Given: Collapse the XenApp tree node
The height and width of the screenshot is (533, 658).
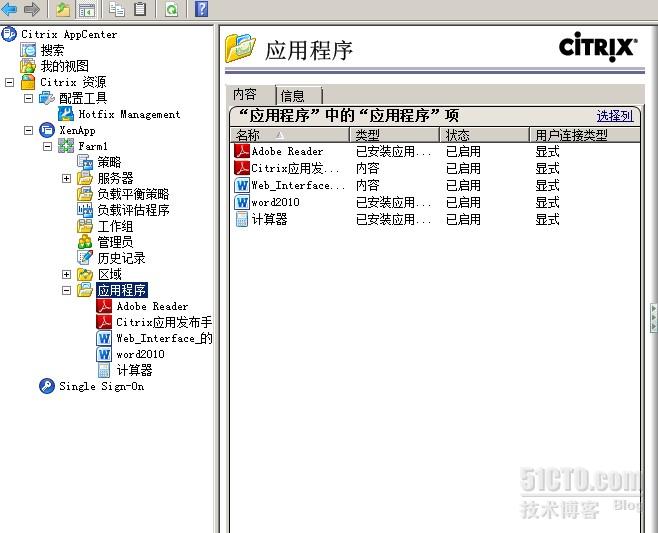Looking at the screenshot, I should click(x=29, y=131).
